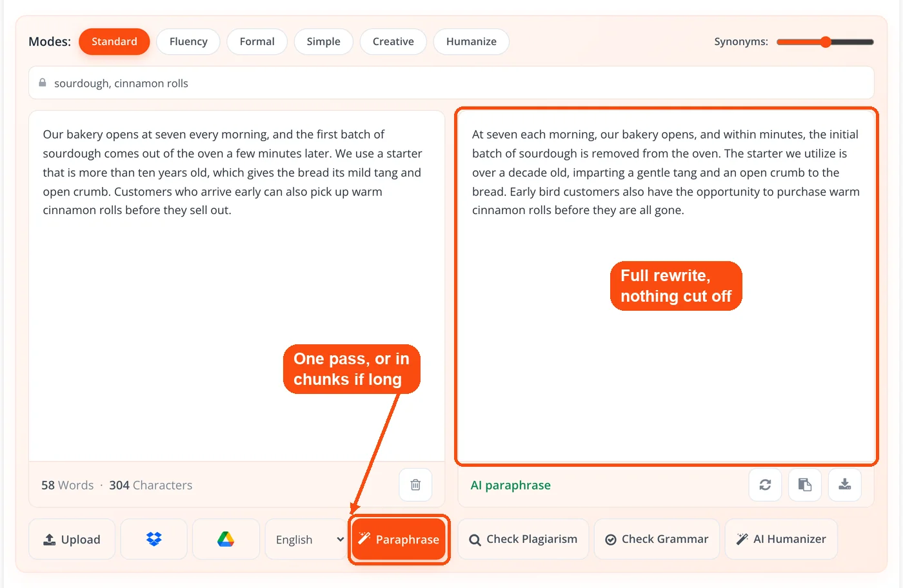Click into the input text area

[x=237, y=286]
